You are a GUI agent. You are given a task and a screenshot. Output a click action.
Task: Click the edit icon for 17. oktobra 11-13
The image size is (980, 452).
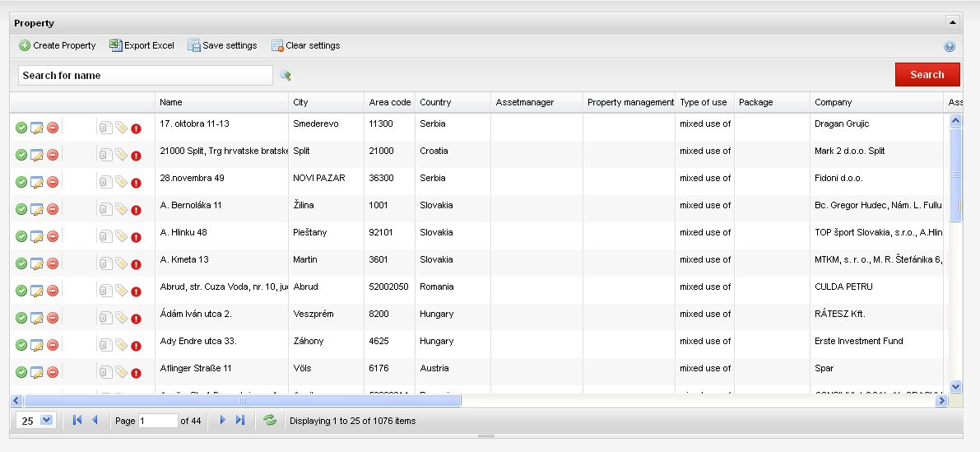(37, 128)
